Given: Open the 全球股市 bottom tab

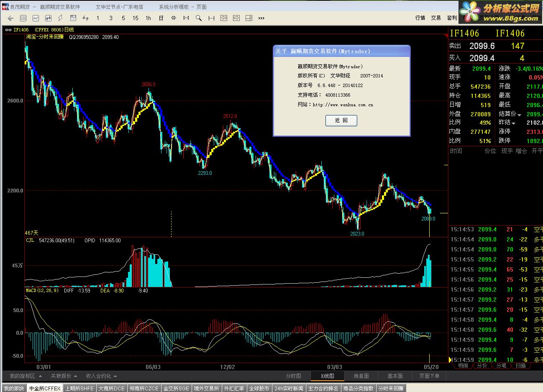Looking at the screenshot, I should click(x=259, y=388).
